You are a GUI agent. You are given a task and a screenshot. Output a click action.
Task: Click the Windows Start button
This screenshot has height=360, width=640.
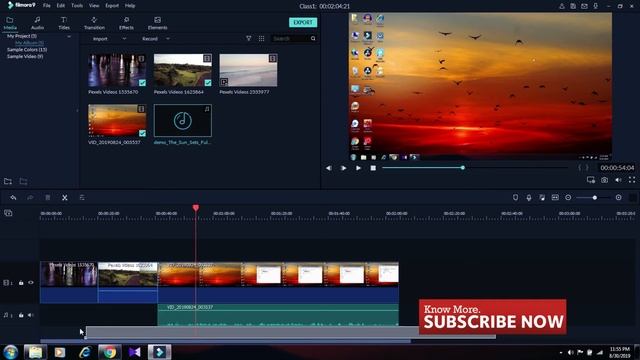(10, 352)
